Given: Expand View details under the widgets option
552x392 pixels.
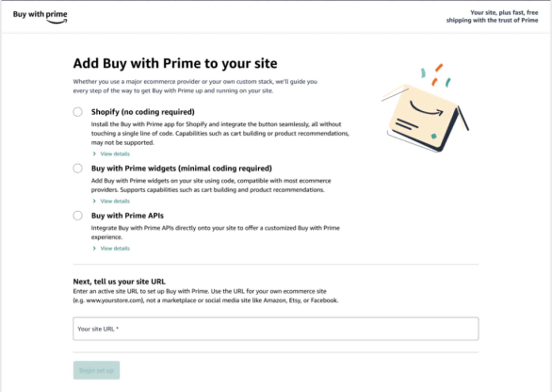Looking at the screenshot, I should pyautogui.click(x=115, y=201).
